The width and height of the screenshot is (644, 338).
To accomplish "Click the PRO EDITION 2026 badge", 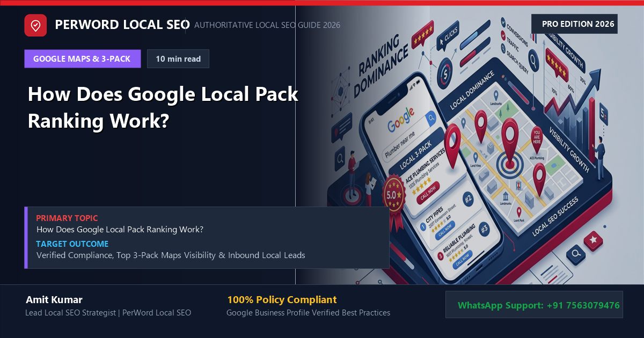I will pos(574,24).
